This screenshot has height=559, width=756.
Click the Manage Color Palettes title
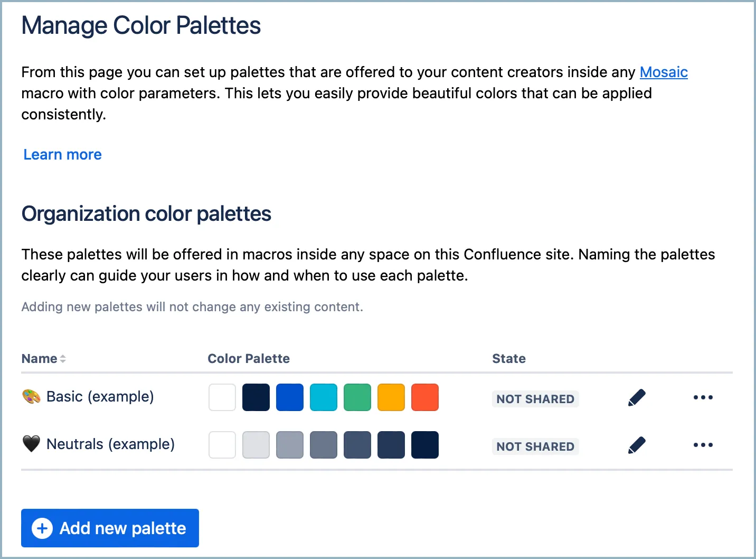tap(141, 25)
